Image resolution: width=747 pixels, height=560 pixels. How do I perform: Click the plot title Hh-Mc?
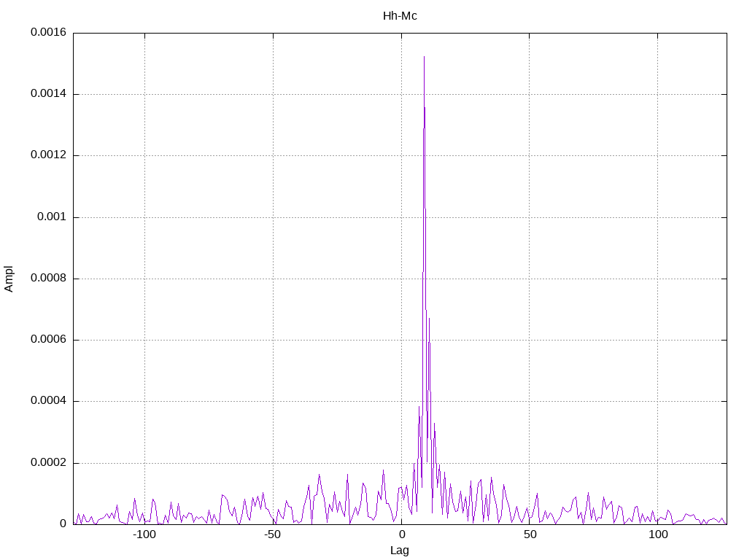click(x=400, y=16)
